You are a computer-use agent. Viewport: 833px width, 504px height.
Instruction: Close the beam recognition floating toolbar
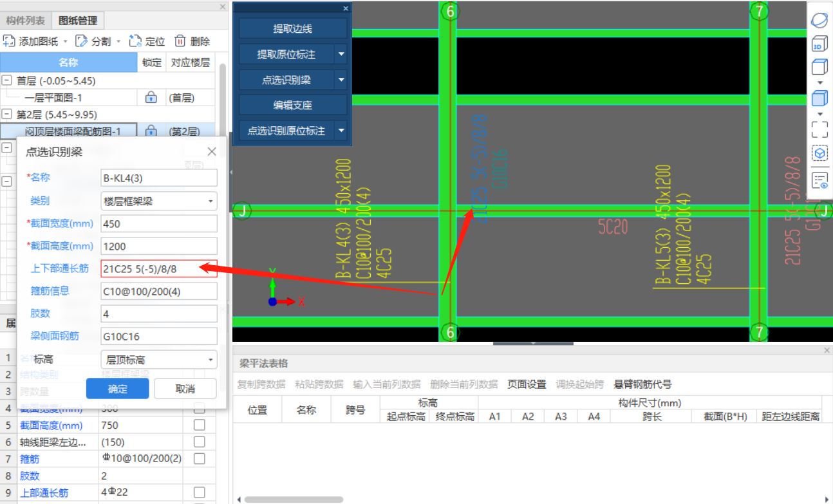346,8
